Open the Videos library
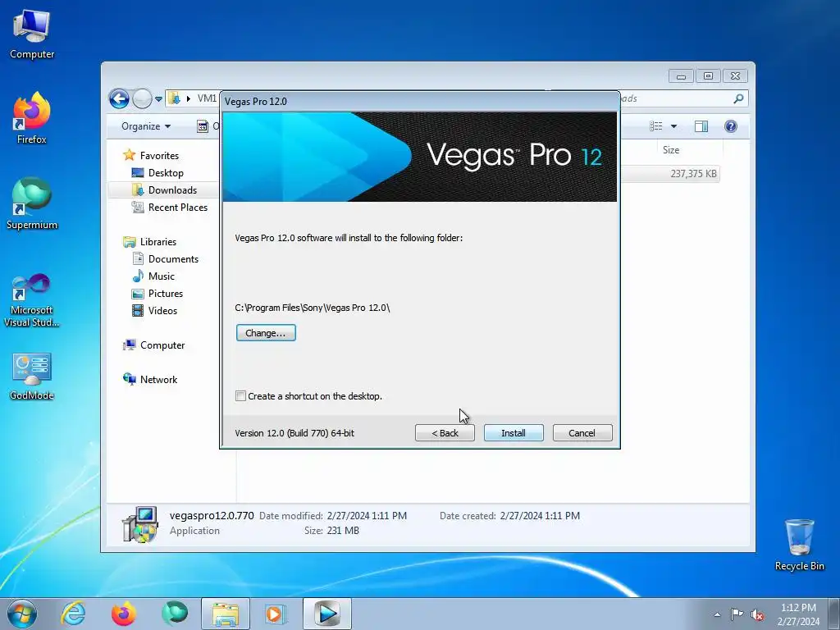Viewport: 840px width, 630px height. click(x=162, y=310)
